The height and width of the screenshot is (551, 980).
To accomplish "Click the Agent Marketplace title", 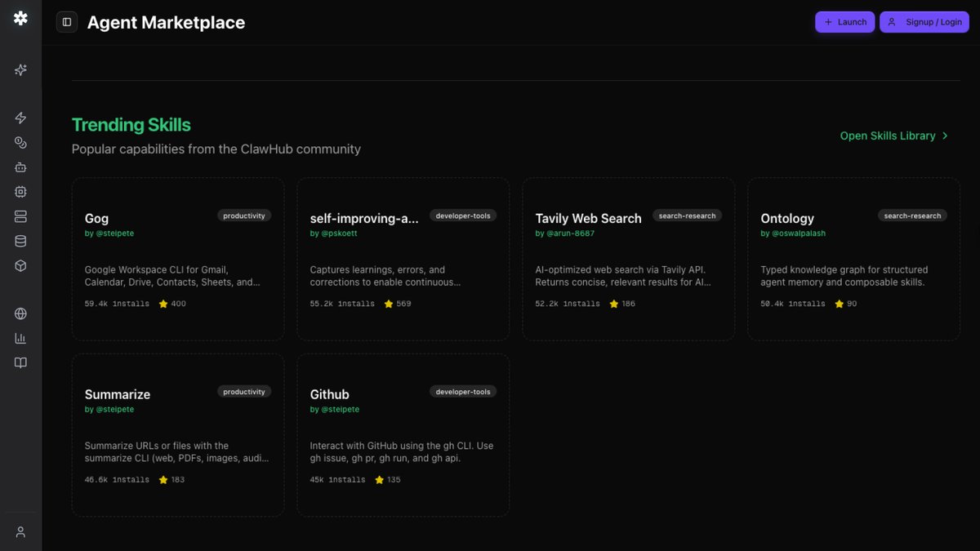I will click(x=166, y=22).
